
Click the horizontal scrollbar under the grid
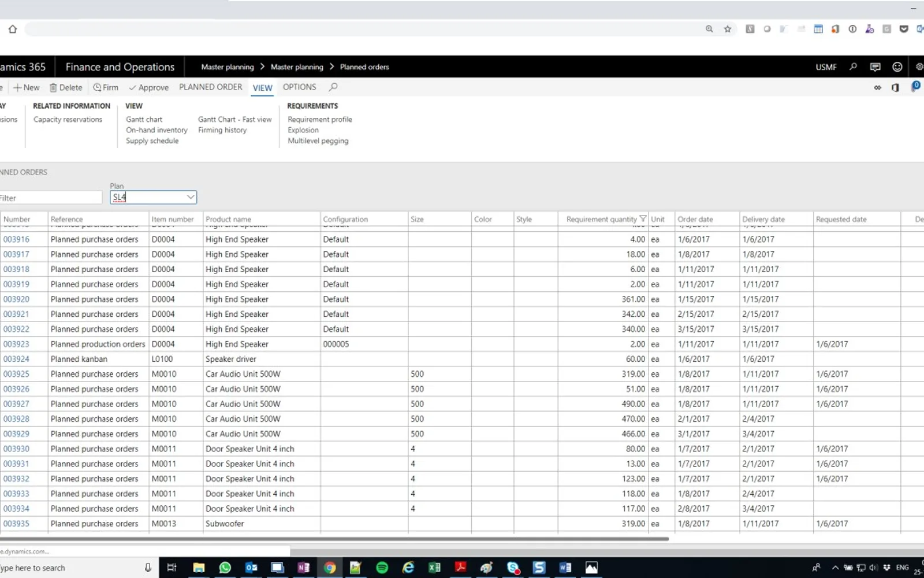334,539
